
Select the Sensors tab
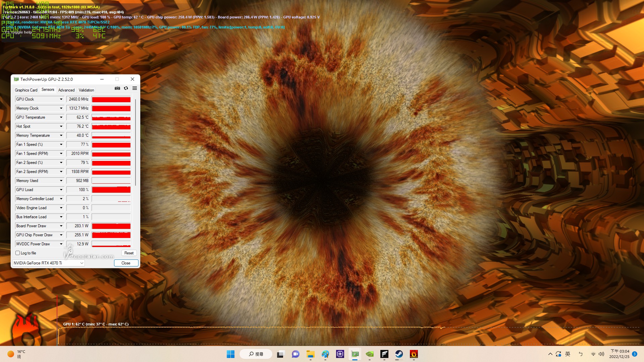(x=48, y=89)
